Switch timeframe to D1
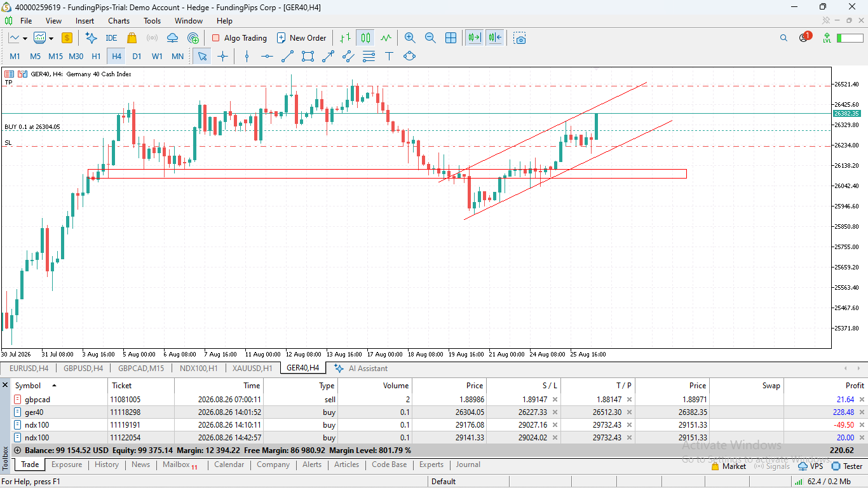The image size is (868, 488). (x=137, y=56)
